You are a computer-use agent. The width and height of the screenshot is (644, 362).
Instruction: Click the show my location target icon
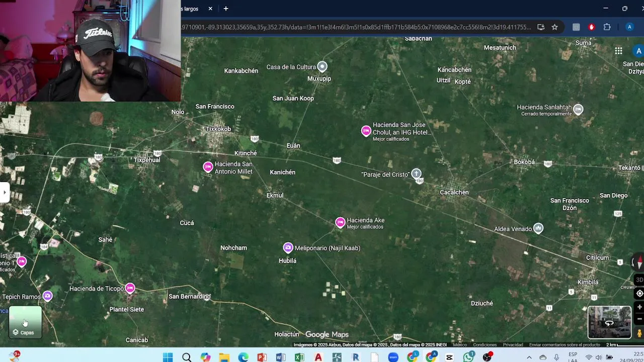click(639, 294)
